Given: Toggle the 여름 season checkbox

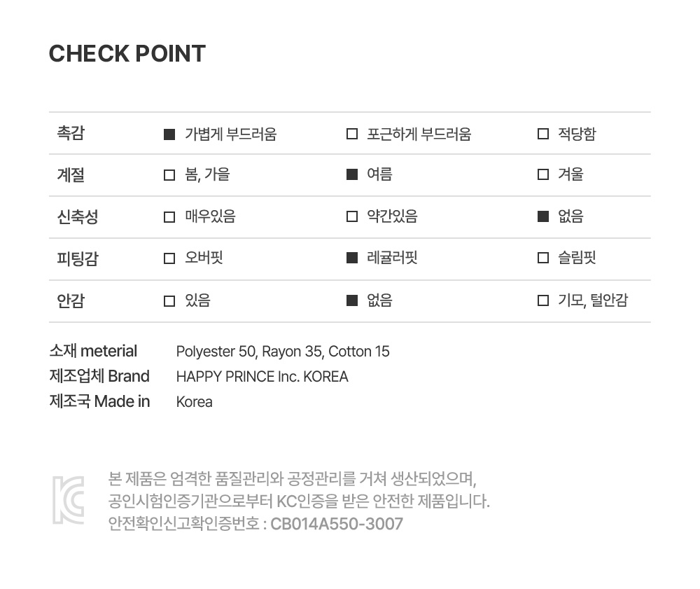Looking at the screenshot, I should tap(352, 175).
